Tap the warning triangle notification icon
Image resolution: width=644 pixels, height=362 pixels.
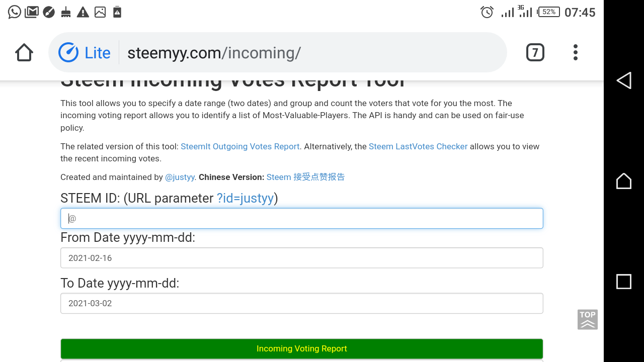83,12
